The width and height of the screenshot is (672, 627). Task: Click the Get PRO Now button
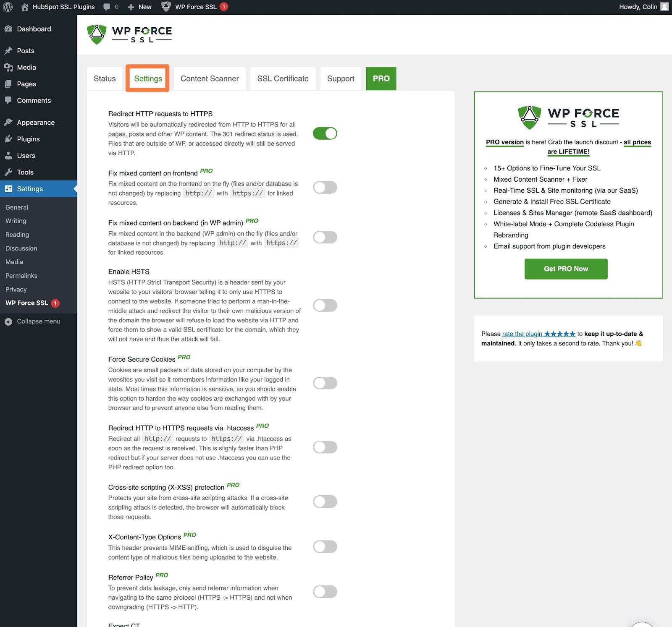(566, 269)
